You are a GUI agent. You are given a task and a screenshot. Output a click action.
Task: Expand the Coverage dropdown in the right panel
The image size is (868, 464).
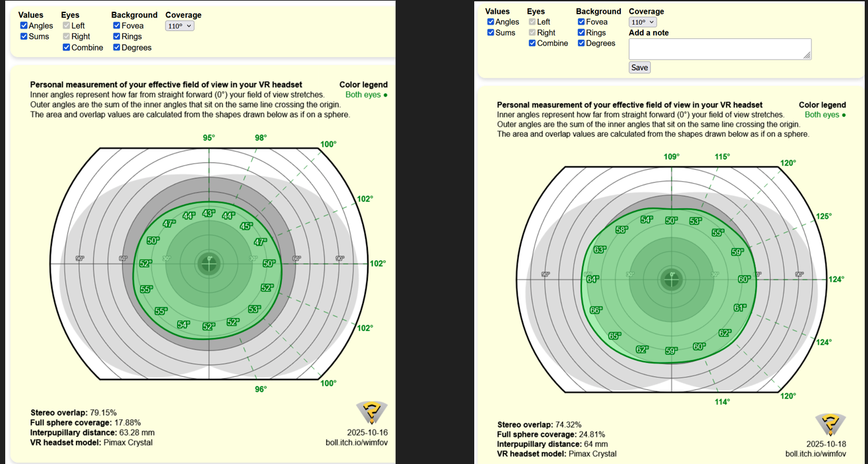(x=642, y=22)
